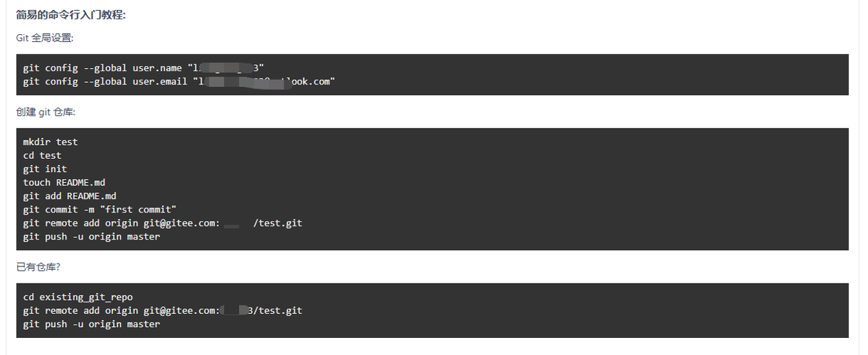Click the heading 简易的命令行入门教程
The width and height of the screenshot is (868, 355).
pyautogui.click(x=71, y=14)
